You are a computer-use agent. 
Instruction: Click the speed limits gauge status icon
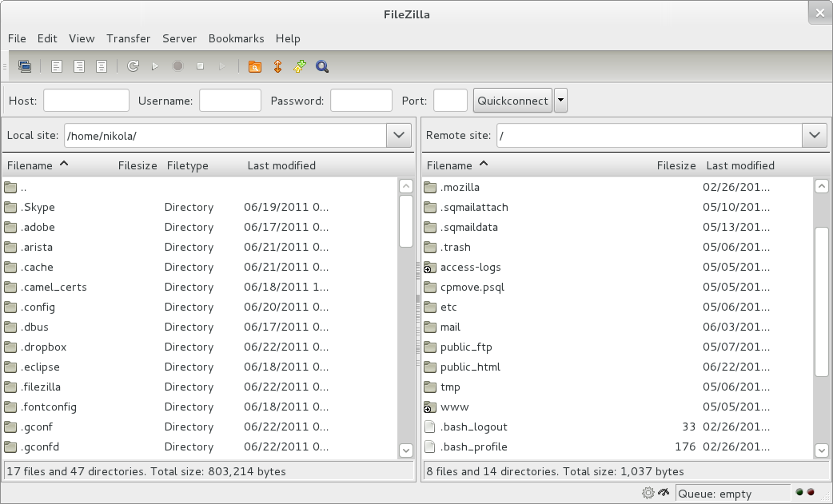[663, 493]
